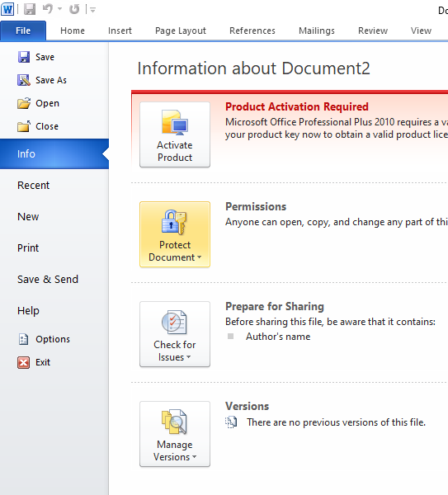Viewport: 448px width, 495px height.
Task: Click the Prepare for Sharing heading
Action: [275, 306]
